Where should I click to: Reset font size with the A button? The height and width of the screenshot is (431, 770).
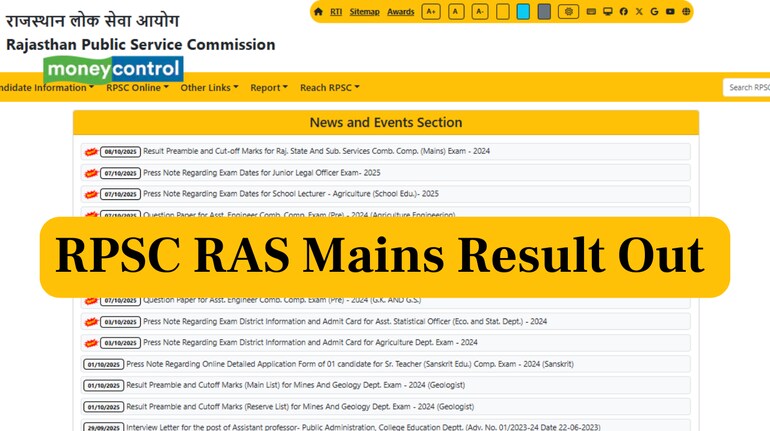(456, 12)
